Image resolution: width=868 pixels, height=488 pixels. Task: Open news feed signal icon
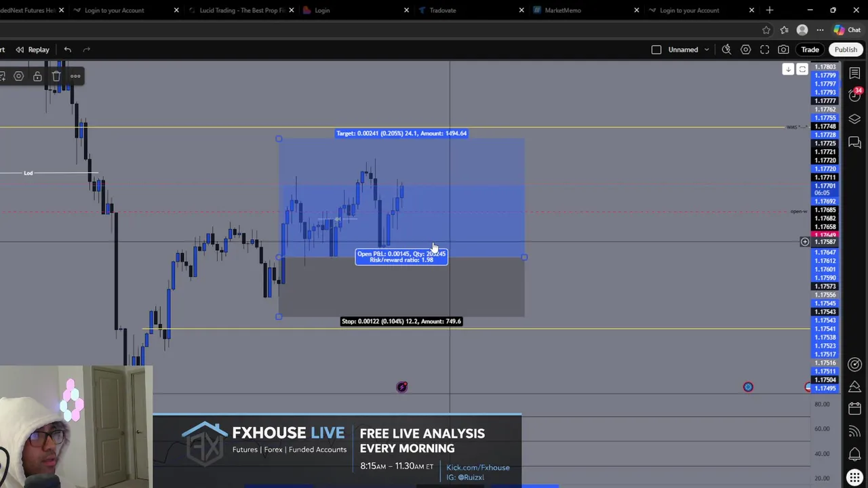[x=854, y=432]
